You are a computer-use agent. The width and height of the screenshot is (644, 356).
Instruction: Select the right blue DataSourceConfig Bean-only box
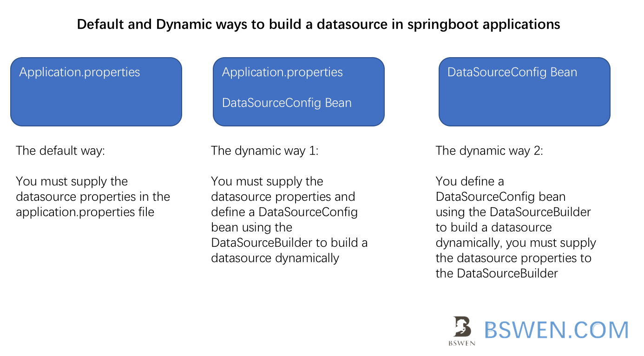coord(525,92)
